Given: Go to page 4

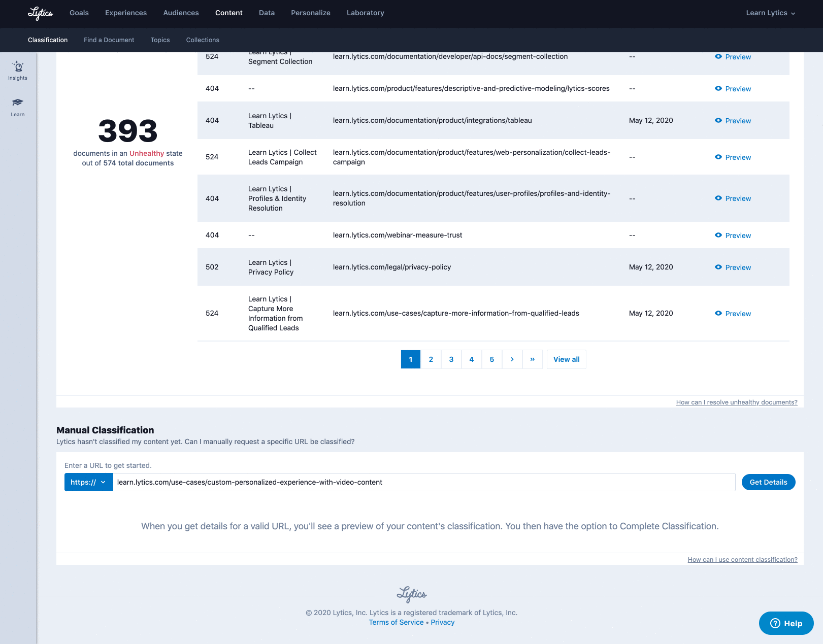Looking at the screenshot, I should [472, 359].
